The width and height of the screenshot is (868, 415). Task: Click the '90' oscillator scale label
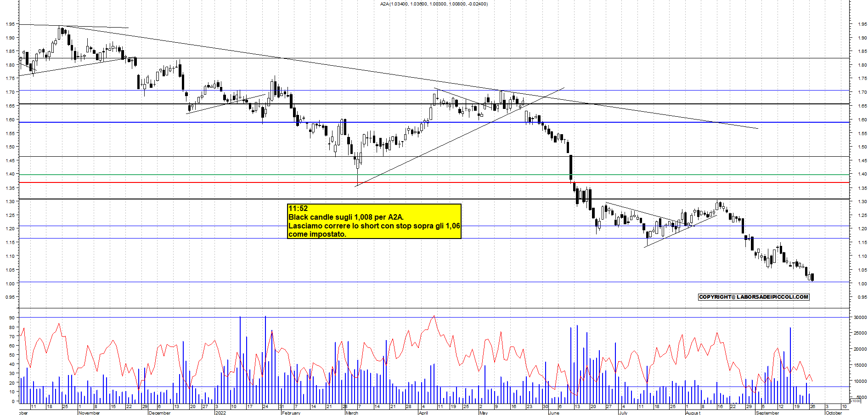[x=11, y=318]
